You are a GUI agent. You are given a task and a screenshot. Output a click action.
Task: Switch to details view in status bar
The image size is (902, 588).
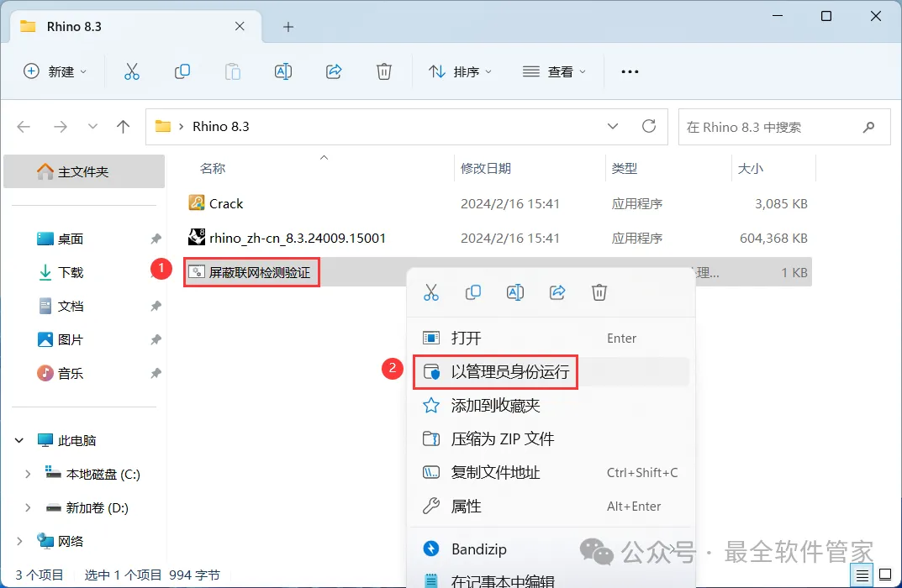click(862, 575)
